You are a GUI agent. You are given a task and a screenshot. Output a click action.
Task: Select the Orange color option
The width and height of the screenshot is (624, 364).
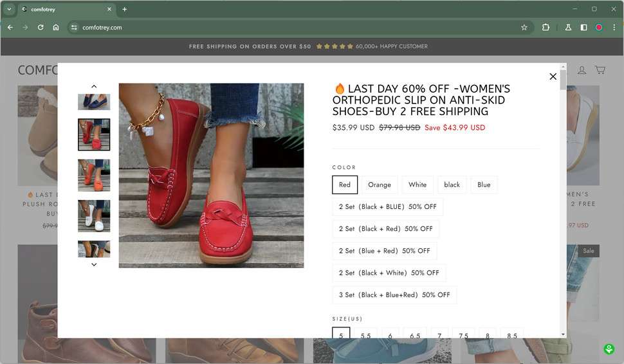380,185
